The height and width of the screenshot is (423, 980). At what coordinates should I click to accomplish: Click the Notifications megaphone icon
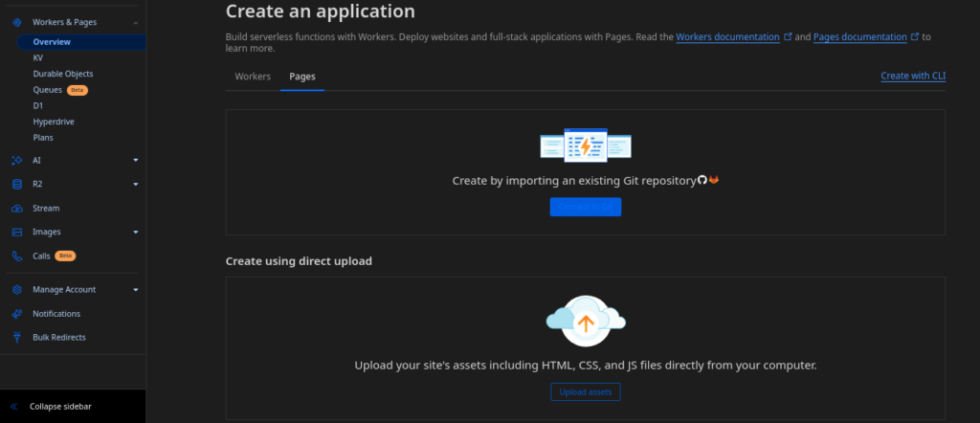pos(17,314)
